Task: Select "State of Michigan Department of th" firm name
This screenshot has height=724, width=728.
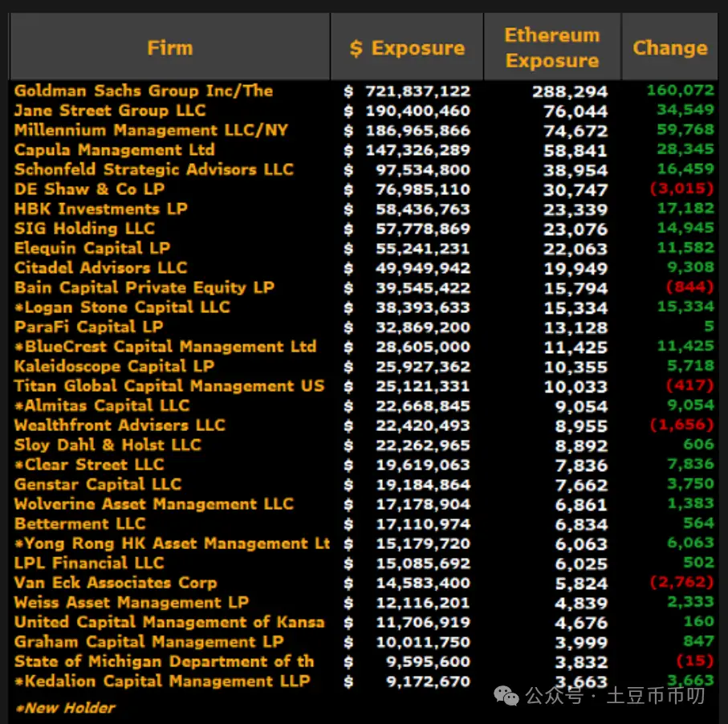Action: click(x=165, y=661)
